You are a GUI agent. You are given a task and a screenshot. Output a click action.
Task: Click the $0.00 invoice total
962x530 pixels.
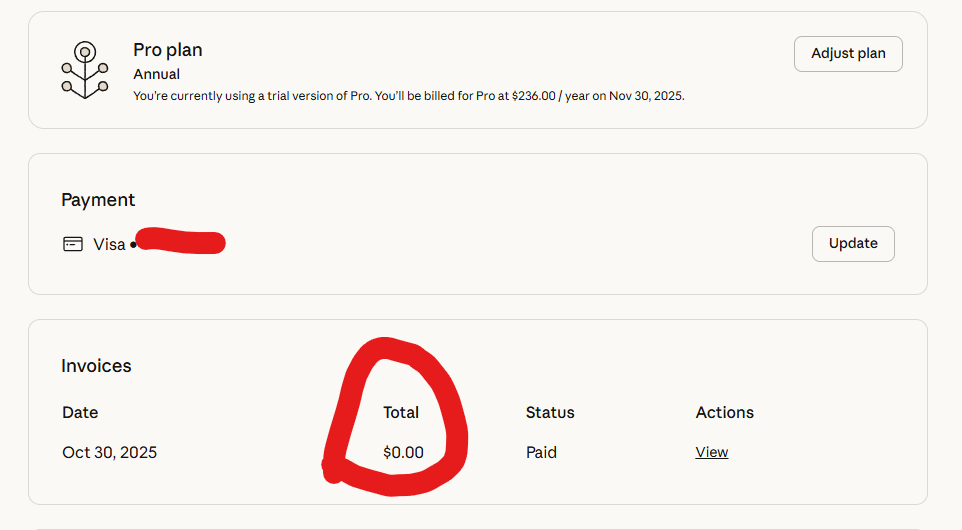click(x=403, y=452)
